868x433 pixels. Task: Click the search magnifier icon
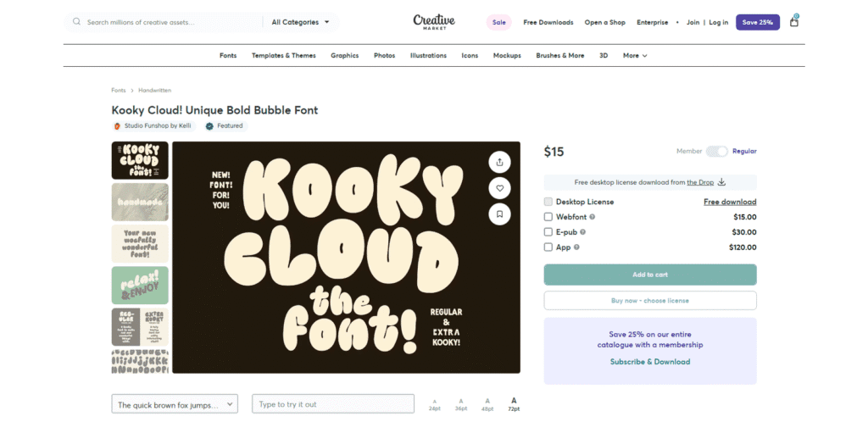[77, 22]
